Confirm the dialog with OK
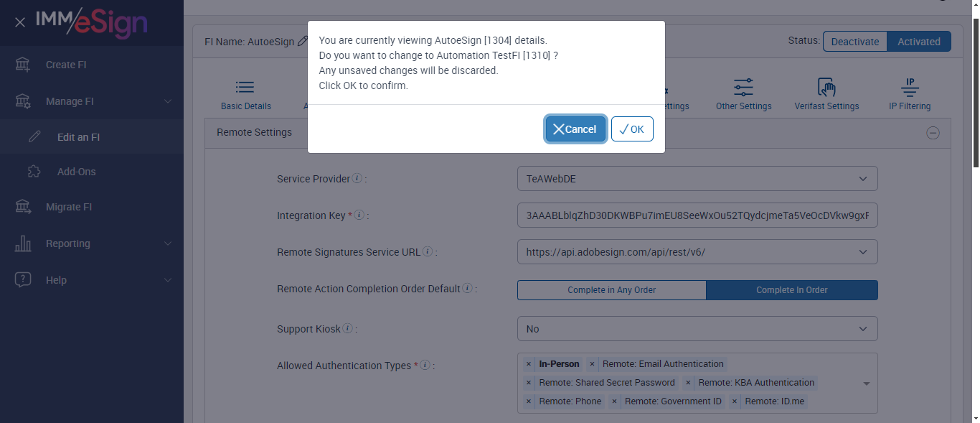Image resolution: width=980 pixels, height=423 pixels. click(x=632, y=129)
